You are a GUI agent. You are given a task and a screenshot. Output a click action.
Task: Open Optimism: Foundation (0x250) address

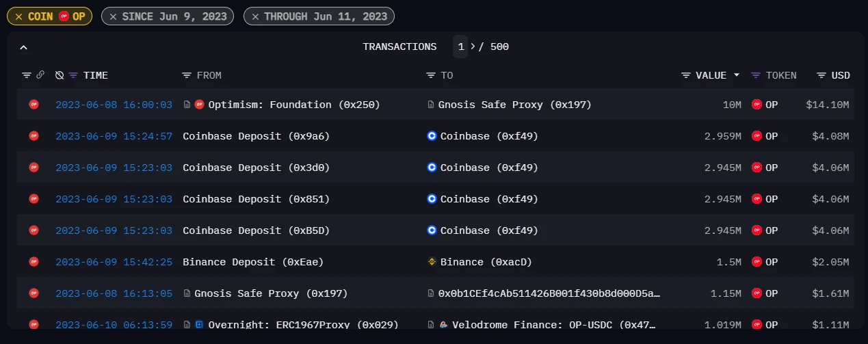293,105
